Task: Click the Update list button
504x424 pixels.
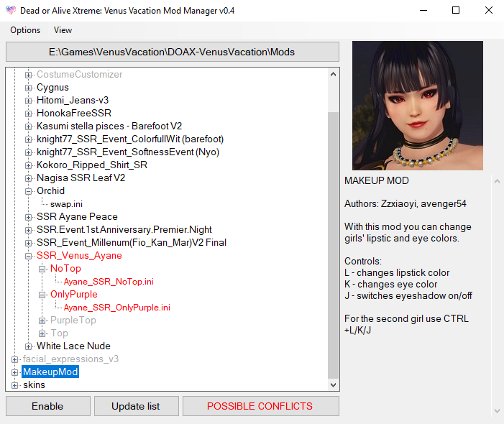Action: [137, 406]
